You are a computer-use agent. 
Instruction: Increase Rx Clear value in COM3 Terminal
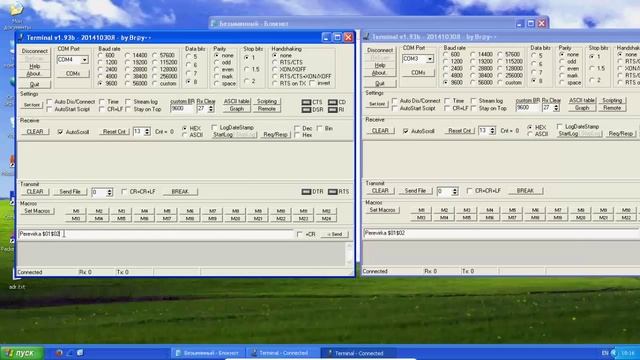pyautogui.click(x=556, y=106)
